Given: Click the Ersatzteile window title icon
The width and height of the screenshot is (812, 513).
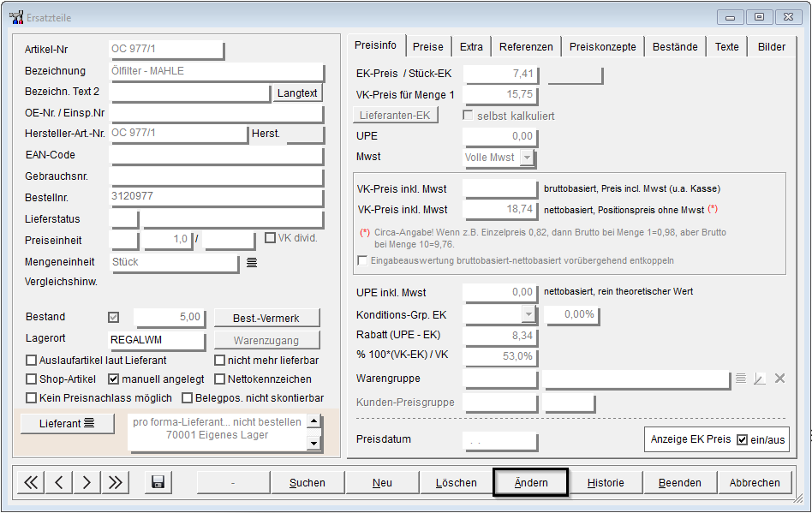Looking at the screenshot, I should click(x=16, y=17).
